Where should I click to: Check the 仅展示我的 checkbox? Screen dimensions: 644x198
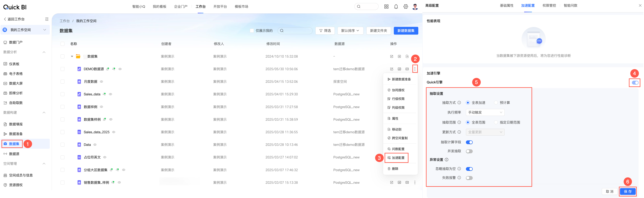click(252, 31)
